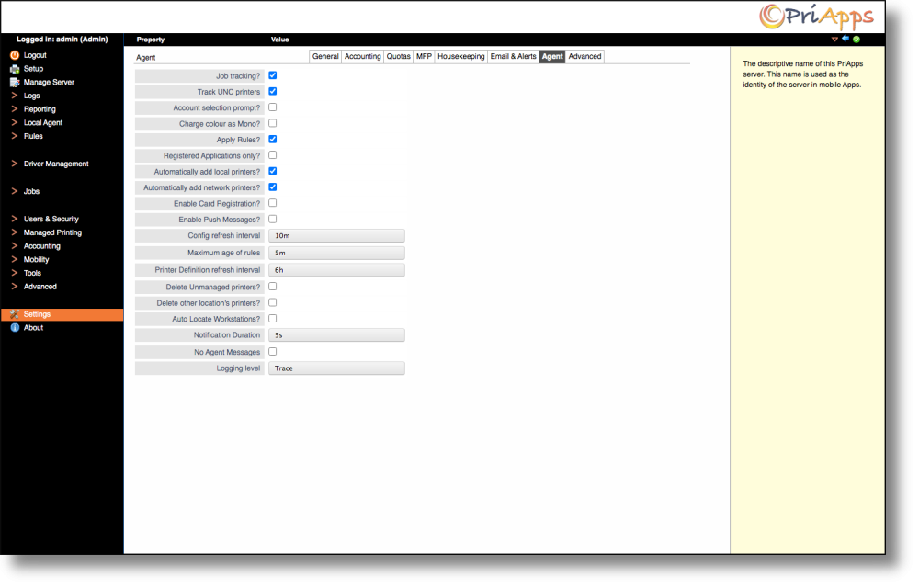Open Maximum age of rules 5m field
Screen dimensions: 919x588
336,253
